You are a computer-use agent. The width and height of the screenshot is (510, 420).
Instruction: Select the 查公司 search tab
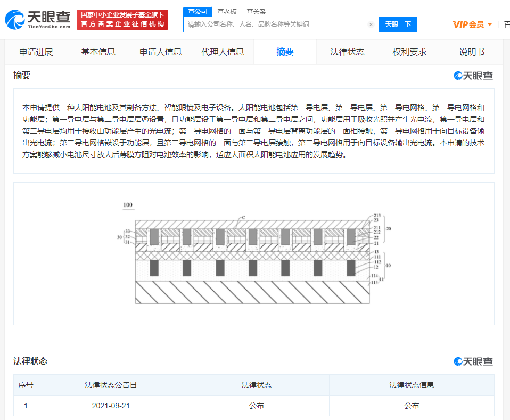click(x=198, y=11)
